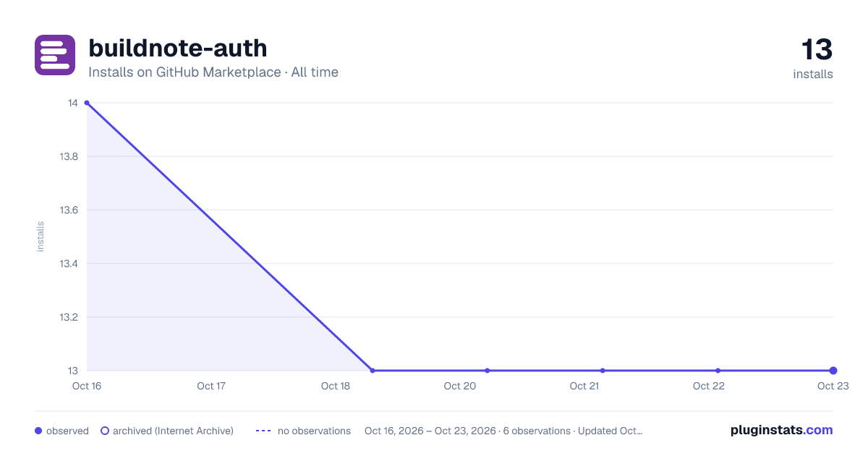
Task: Click the 'observed' legend label
Action: [67, 431]
